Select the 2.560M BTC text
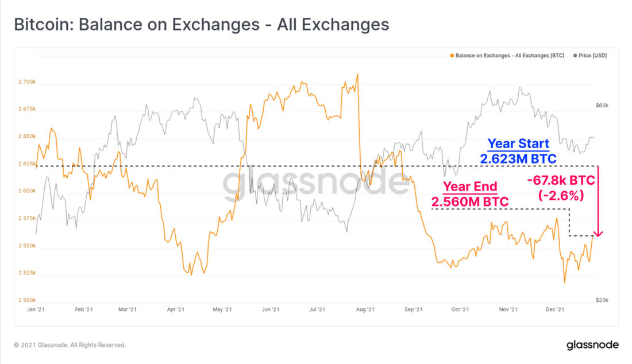The width and height of the screenshot is (632, 364). [470, 202]
